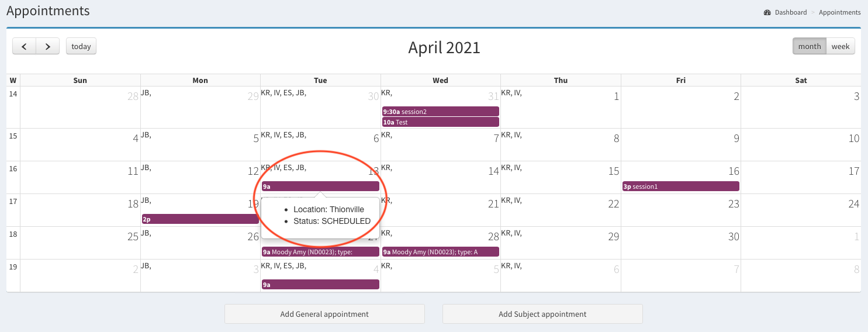Select the 3p session1 event on Friday

[x=680, y=186]
